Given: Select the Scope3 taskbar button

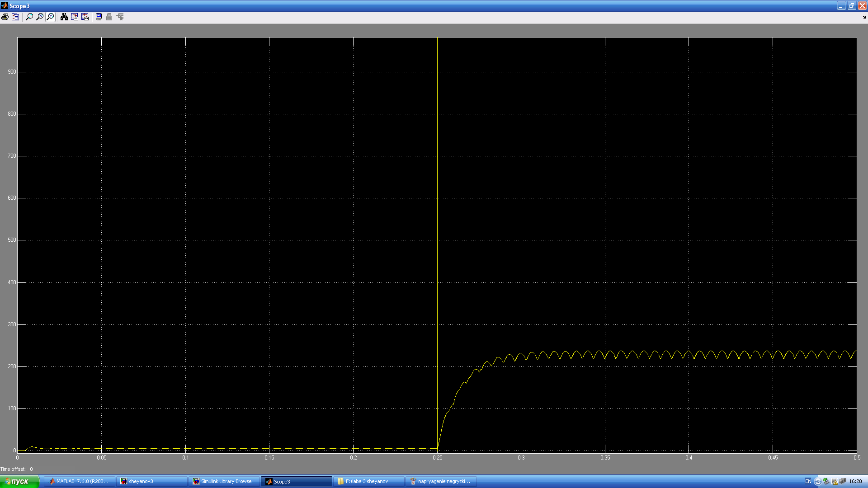Looking at the screenshot, I should click(297, 481).
